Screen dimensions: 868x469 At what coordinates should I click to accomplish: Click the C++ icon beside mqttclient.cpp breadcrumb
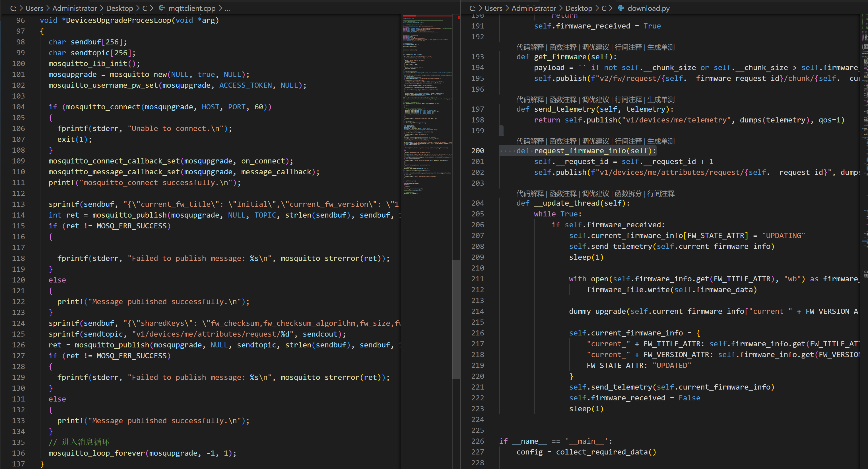162,8
